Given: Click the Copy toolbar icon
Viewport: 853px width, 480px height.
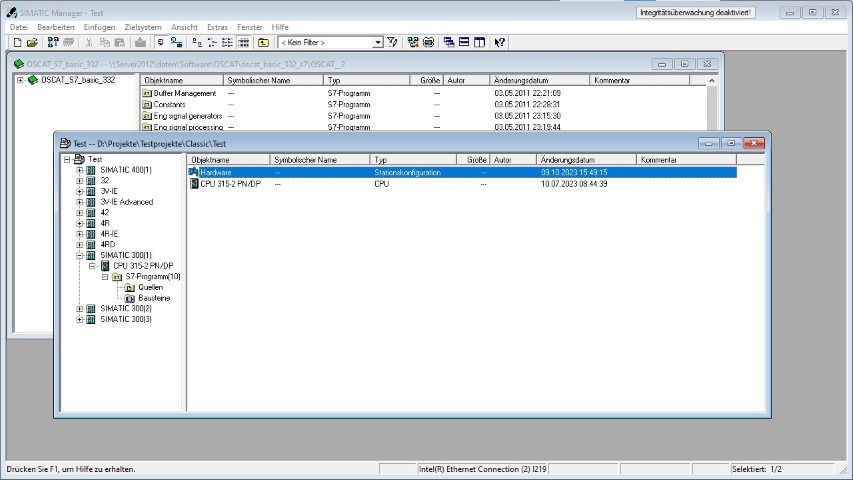Looking at the screenshot, I should click(104, 42).
